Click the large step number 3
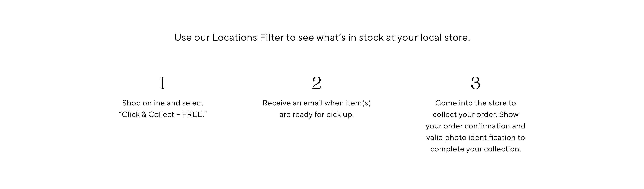The height and width of the screenshot is (189, 644). click(x=476, y=83)
